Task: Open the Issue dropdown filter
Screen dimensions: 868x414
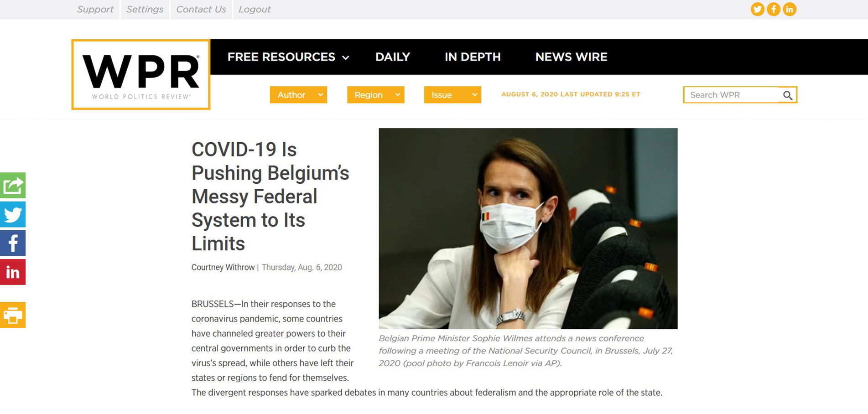Action: point(452,95)
